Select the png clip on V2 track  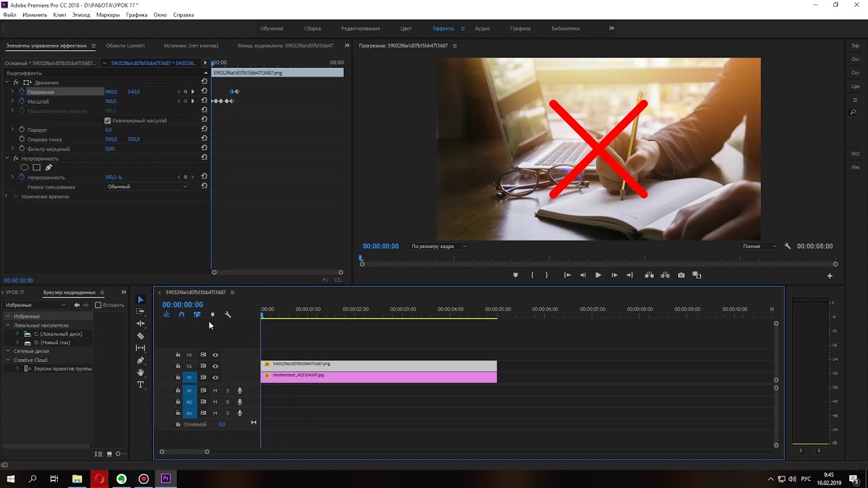point(378,366)
